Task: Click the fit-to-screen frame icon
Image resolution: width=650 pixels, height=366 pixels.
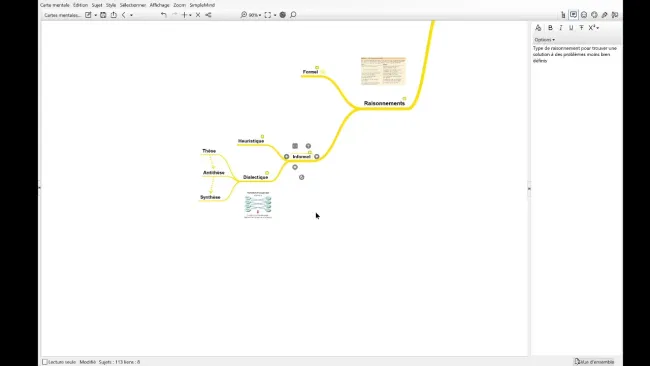Action: 268,15
